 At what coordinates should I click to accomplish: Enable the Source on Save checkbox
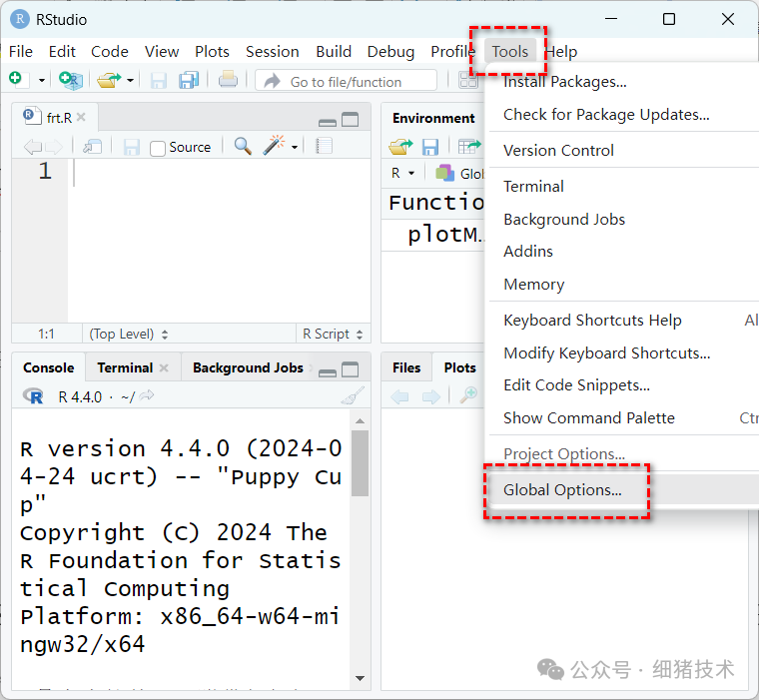click(x=158, y=148)
